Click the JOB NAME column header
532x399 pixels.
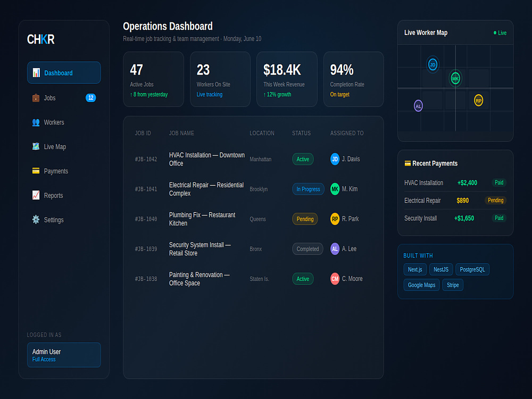(181, 133)
